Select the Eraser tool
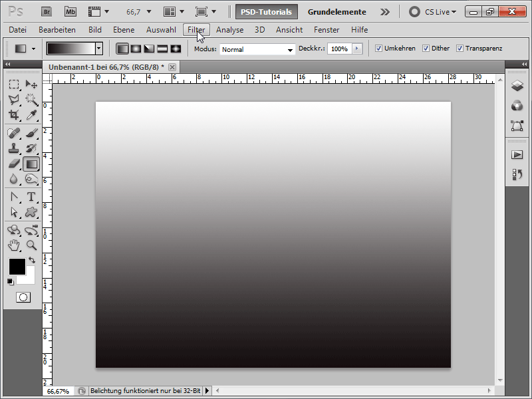 (14, 164)
